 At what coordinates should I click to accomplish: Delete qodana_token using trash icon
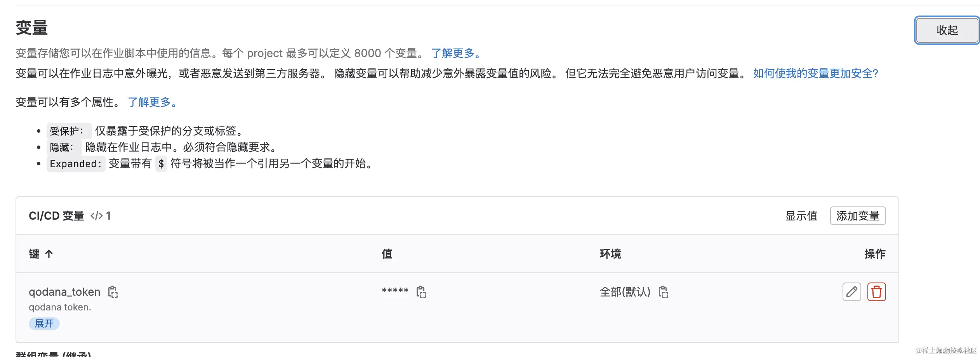[876, 292]
